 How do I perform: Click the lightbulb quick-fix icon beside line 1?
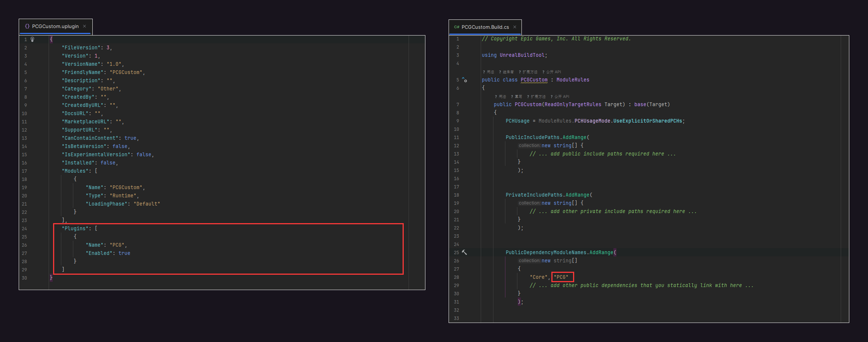(x=32, y=39)
